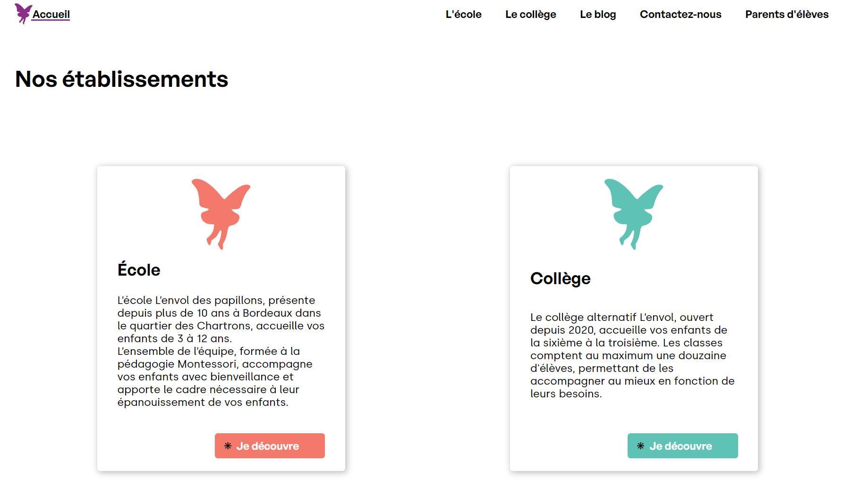Select the Collège establishment card

click(634, 319)
